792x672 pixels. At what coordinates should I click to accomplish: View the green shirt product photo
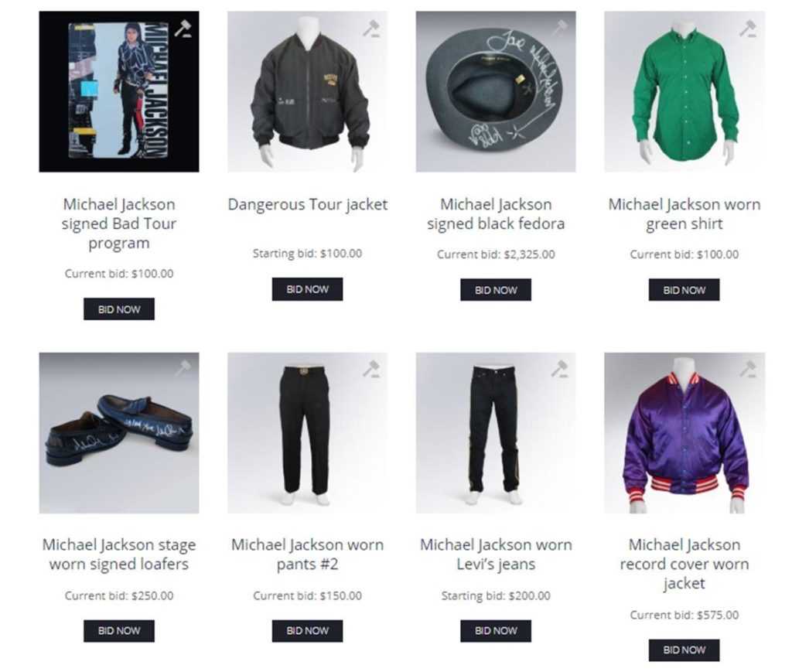coord(684,91)
